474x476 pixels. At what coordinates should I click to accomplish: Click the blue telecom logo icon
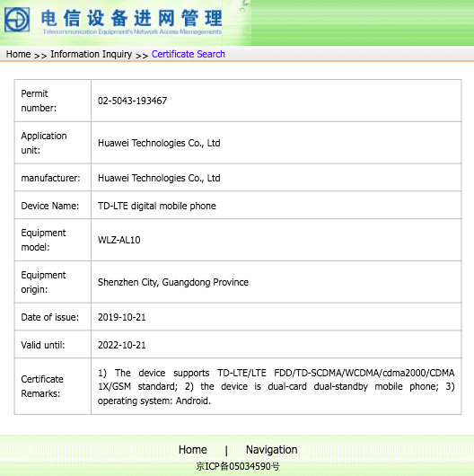tap(17, 20)
